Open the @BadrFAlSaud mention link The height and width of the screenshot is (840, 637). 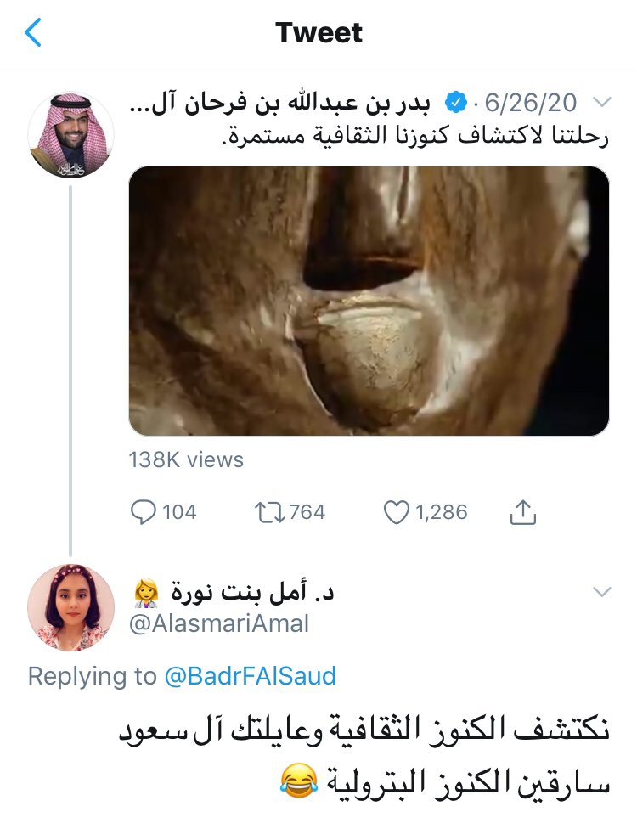click(x=251, y=676)
